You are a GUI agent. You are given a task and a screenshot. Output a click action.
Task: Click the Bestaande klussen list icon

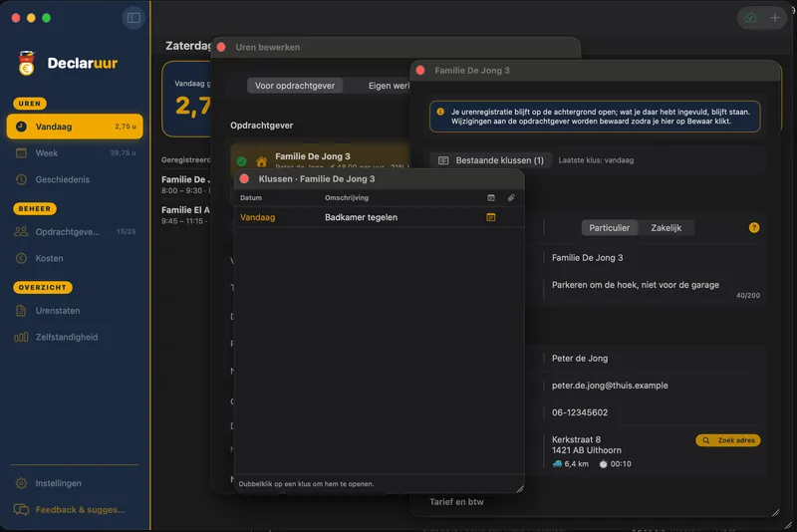[x=443, y=160]
